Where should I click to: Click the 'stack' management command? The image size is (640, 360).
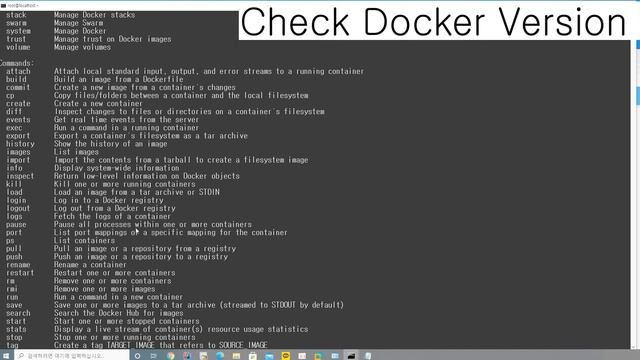pos(16,15)
